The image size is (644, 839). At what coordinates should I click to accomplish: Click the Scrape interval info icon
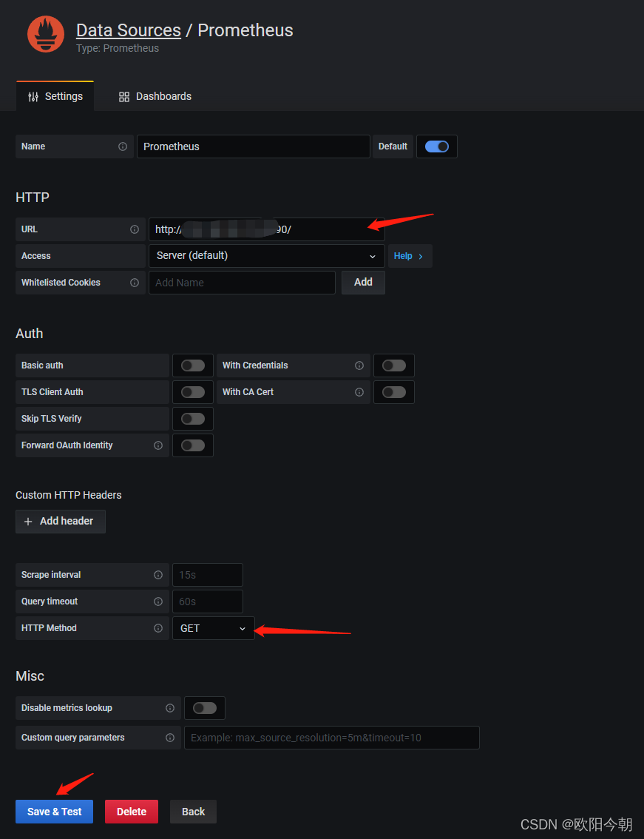(158, 575)
